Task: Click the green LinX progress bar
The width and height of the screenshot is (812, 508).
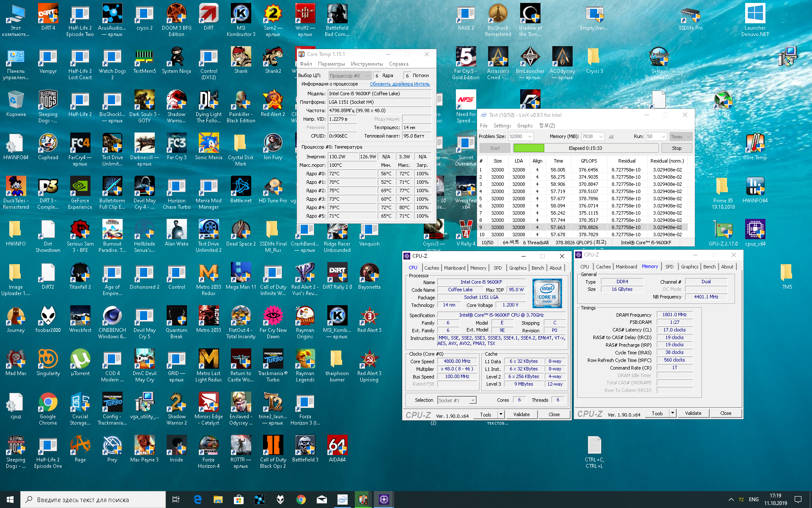Action: pos(528,148)
